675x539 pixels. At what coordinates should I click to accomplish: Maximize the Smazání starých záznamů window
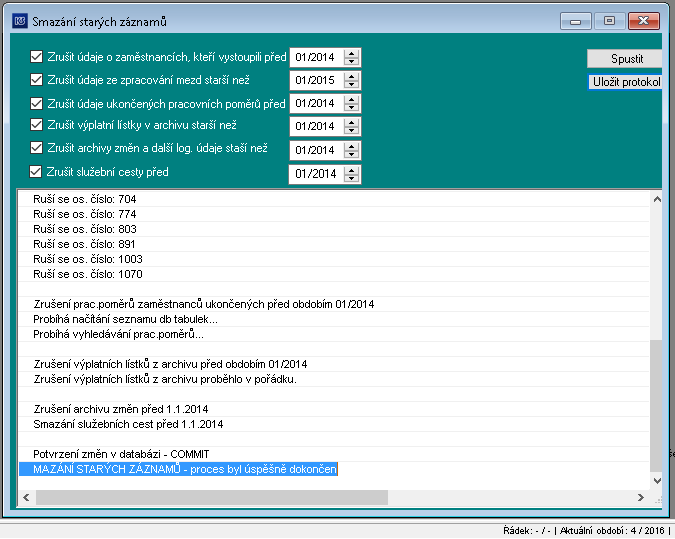tap(609, 21)
